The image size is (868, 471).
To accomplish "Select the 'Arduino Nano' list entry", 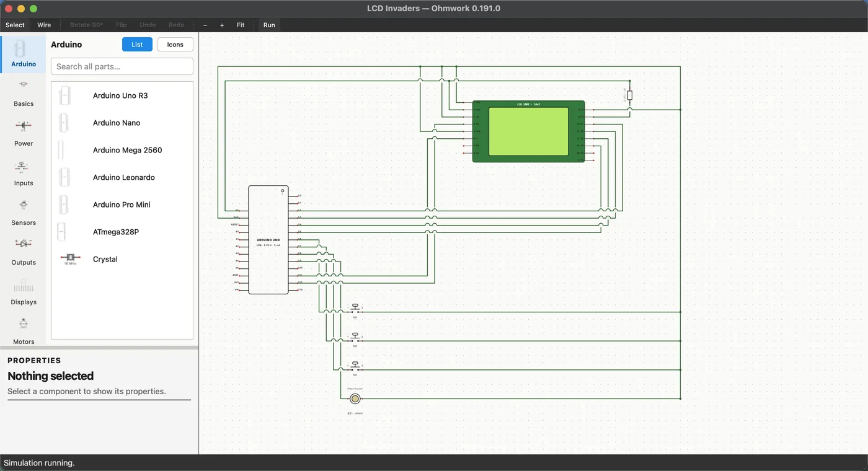I will [122, 123].
